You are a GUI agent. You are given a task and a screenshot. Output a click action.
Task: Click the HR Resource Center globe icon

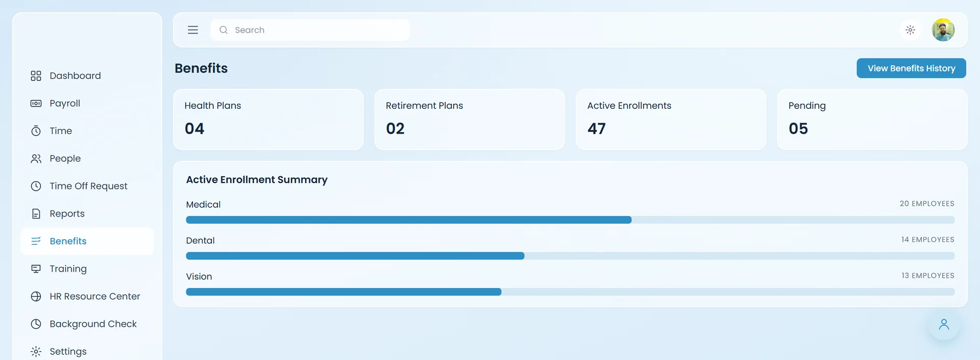click(x=36, y=297)
